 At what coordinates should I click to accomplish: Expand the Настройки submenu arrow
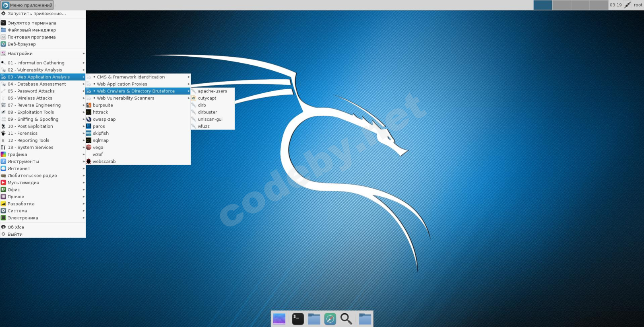pos(84,53)
